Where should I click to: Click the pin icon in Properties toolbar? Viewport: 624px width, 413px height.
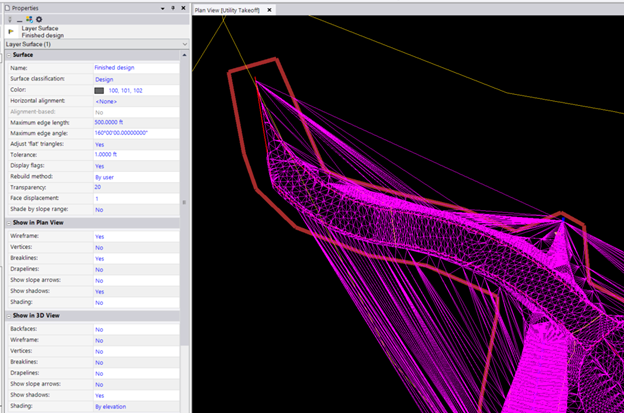tap(8, 19)
